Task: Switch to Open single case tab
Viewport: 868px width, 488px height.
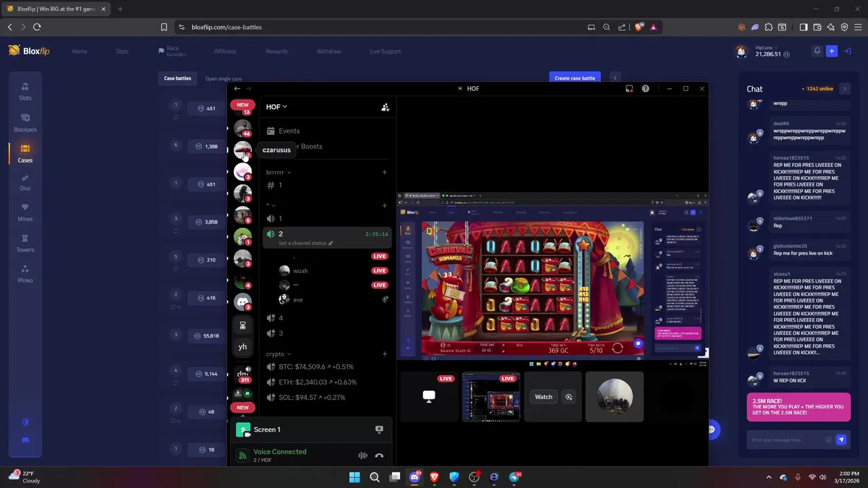Action: tap(224, 79)
